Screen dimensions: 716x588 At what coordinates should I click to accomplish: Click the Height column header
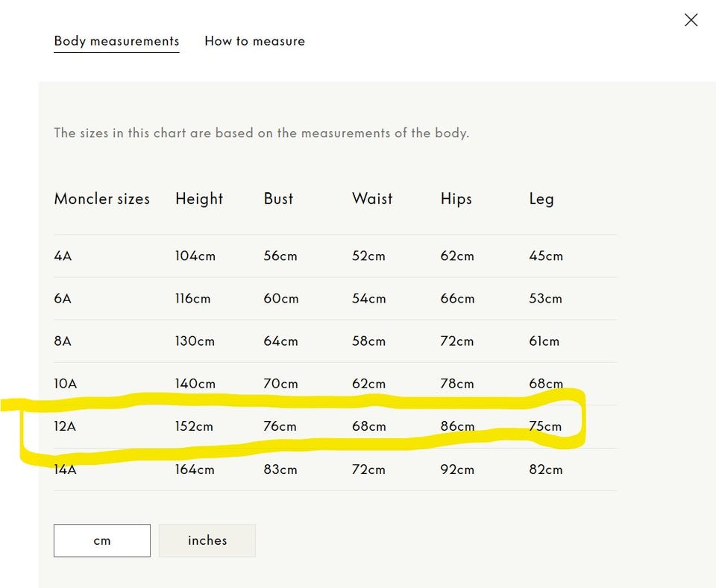199,199
